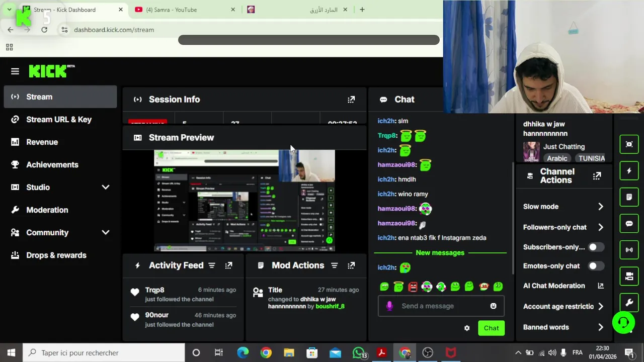The width and height of the screenshot is (644, 362).
Task: Open AI Chat Moderation external link
Action: 600,286
